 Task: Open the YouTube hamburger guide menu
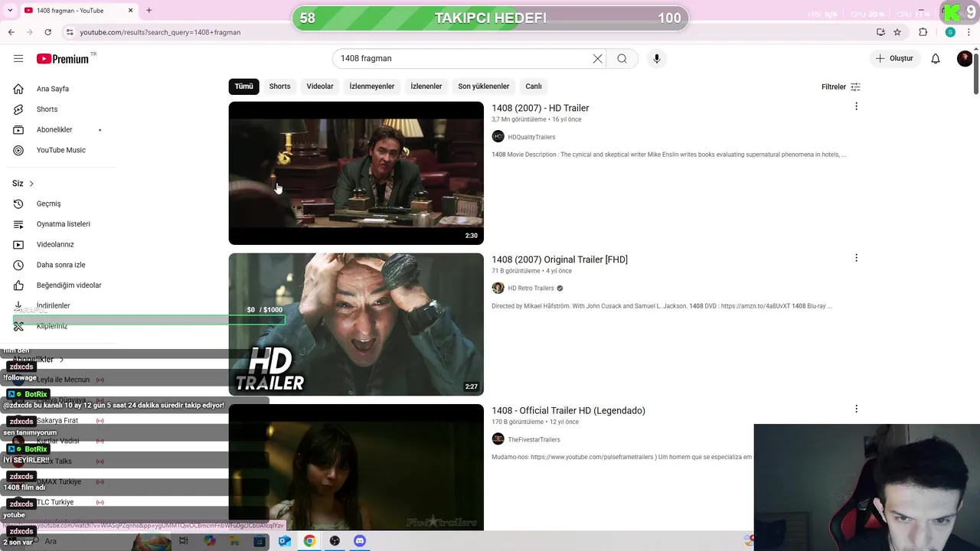pyautogui.click(x=18, y=59)
